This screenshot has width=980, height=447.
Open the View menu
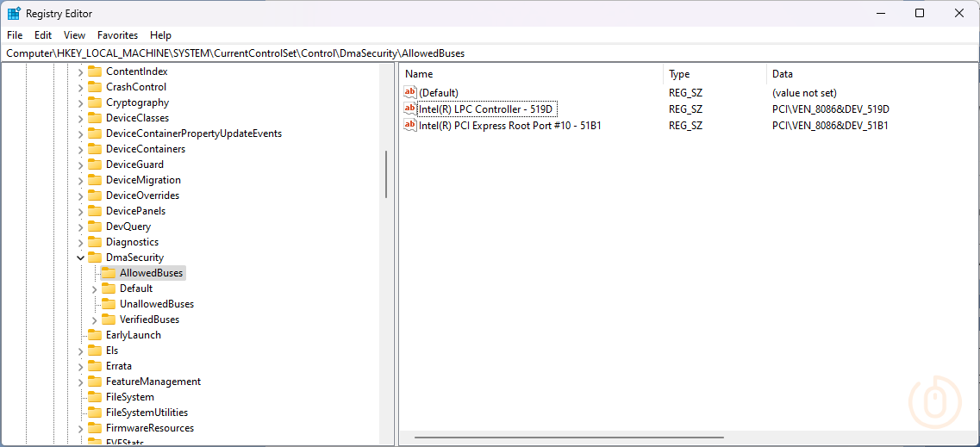click(75, 35)
